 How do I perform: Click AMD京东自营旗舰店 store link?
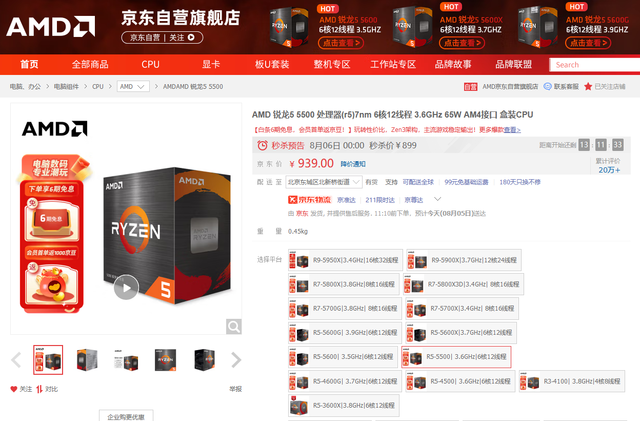tap(510, 87)
